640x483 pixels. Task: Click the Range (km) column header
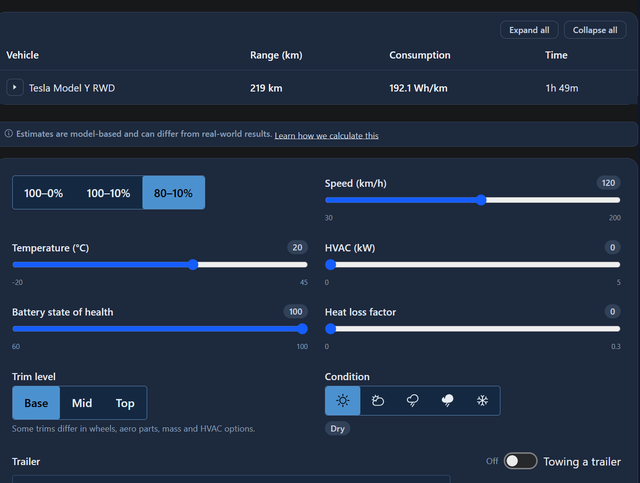[276, 55]
